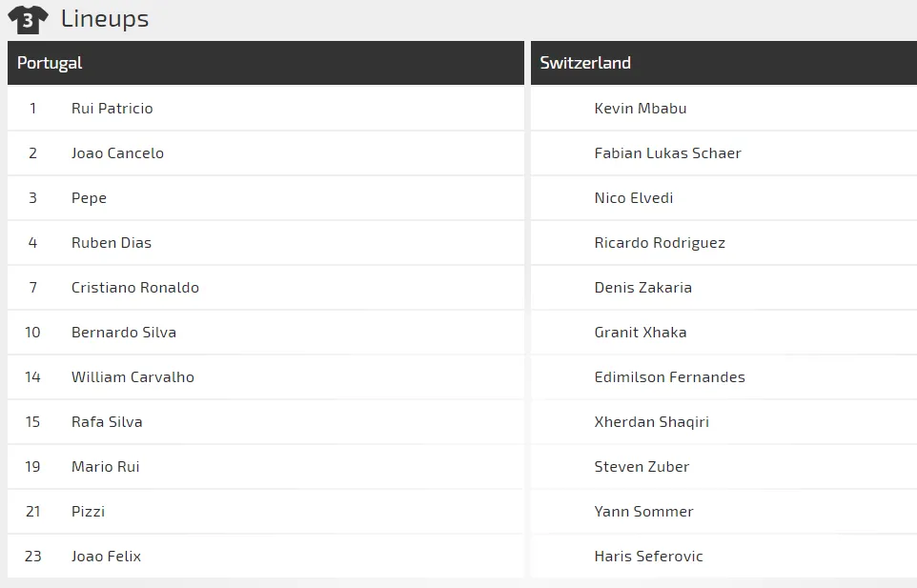This screenshot has height=588, width=917.
Task: Select Xherdan Shaqiri from the list
Action: click(651, 422)
